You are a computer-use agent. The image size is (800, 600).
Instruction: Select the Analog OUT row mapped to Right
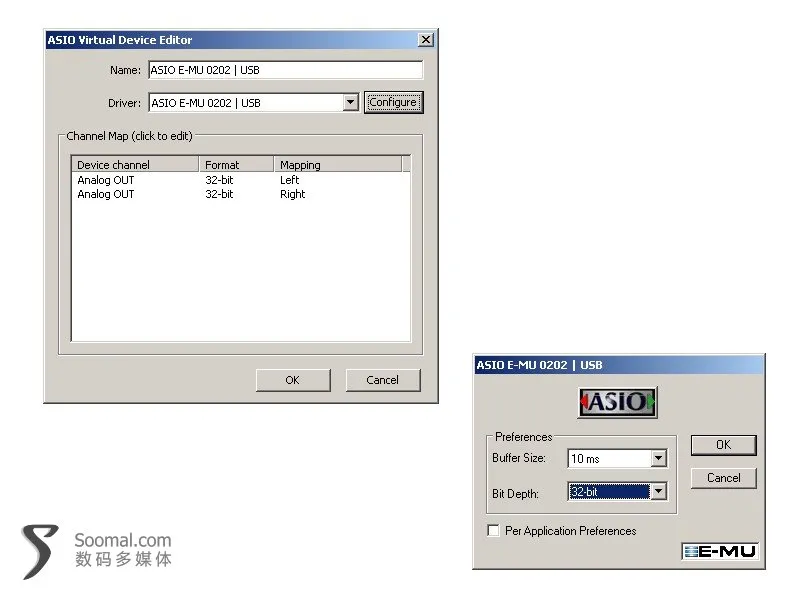[240, 194]
